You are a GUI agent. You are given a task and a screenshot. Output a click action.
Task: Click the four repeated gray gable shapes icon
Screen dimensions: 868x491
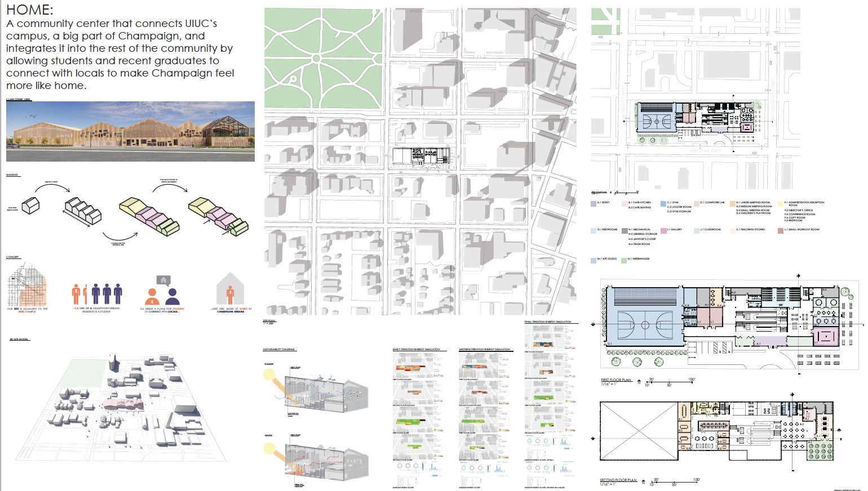(82, 211)
